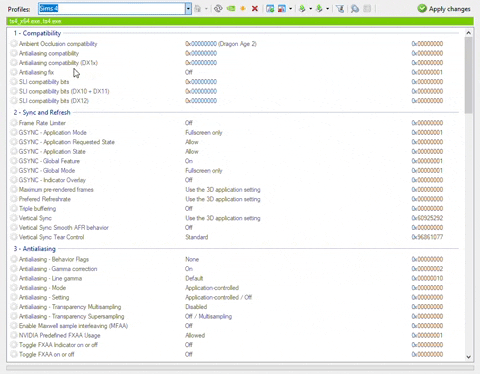The height and width of the screenshot is (374, 480).
Task: Select Ambient Occlusion compatibility setting name
Action: [x=58, y=44]
